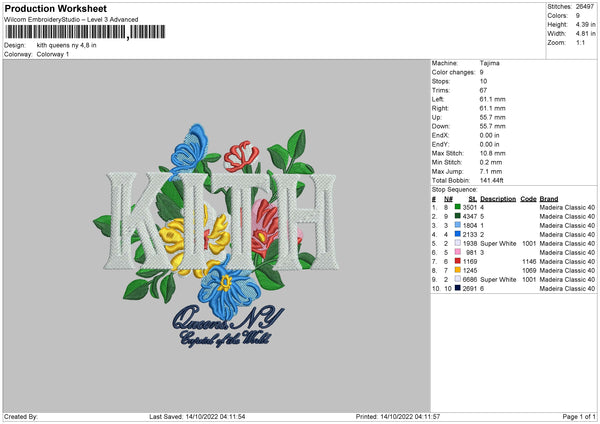Select stitch count '1804' in stop row 3

470,225
